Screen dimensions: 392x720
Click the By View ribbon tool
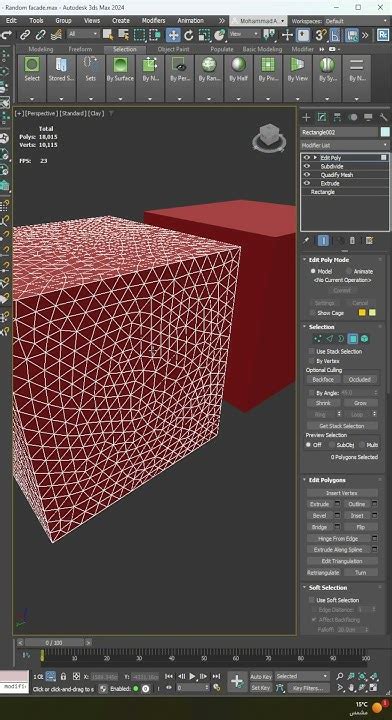click(297, 79)
